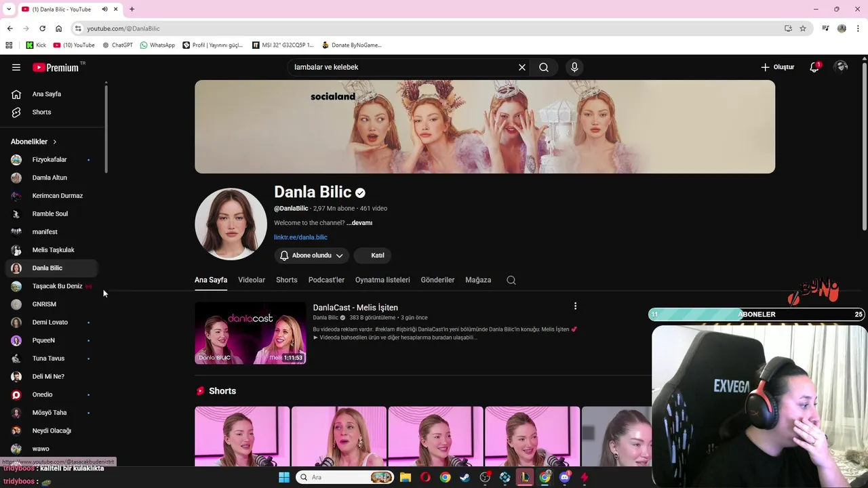868x488 pixels.
Task: Open more options for DanlaCast video
Action: click(575, 306)
